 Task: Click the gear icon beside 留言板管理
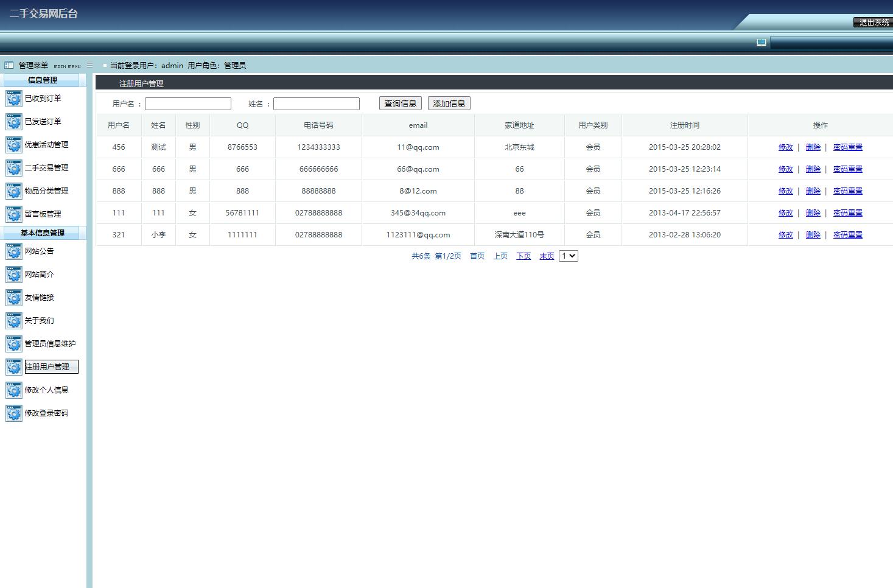click(13, 214)
